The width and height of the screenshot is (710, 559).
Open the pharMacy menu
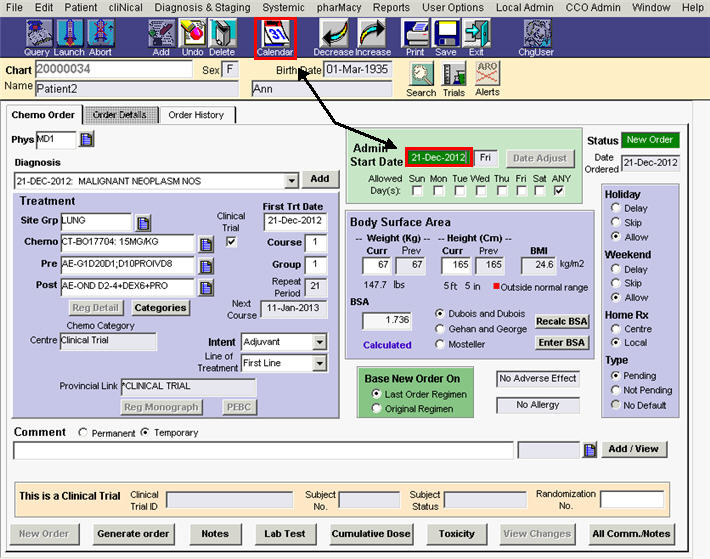coord(339,7)
